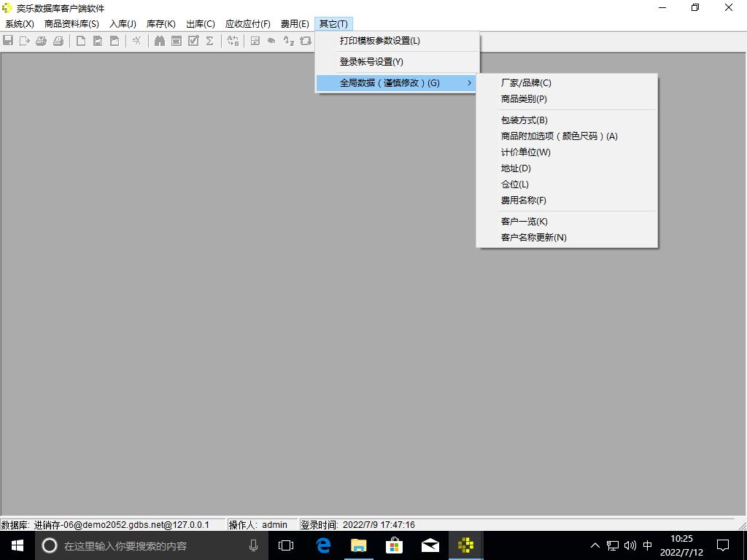The image size is (747, 560).
Task: Open the 商品资料库(S) menu
Action: tap(71, 24)
